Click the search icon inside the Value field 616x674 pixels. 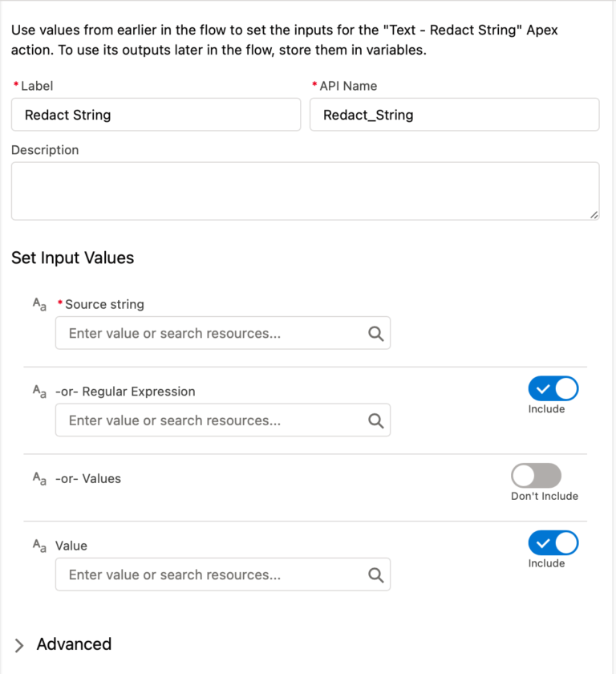(375, 575)
